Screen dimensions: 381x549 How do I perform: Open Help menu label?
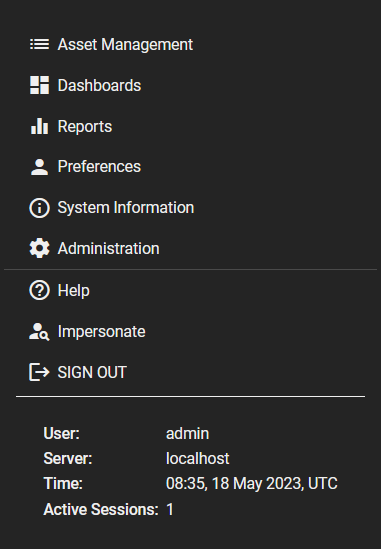tap(74, 291)
